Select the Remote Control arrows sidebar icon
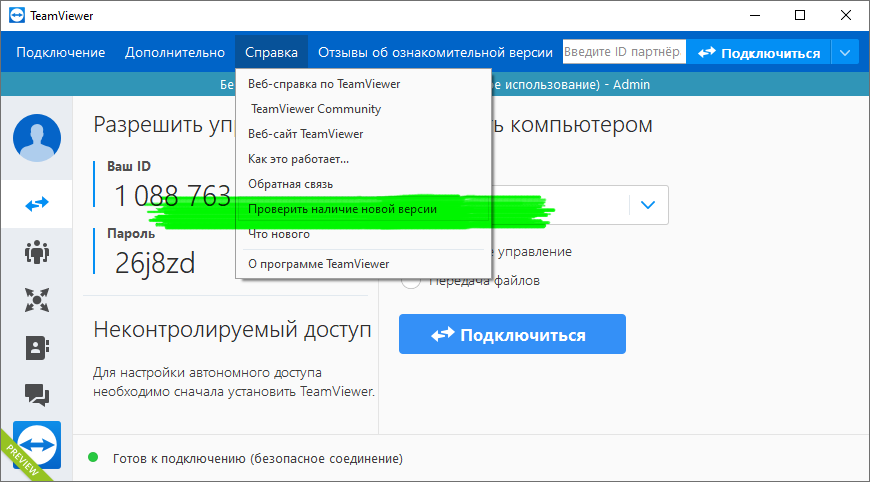 [x=37, y=204]
